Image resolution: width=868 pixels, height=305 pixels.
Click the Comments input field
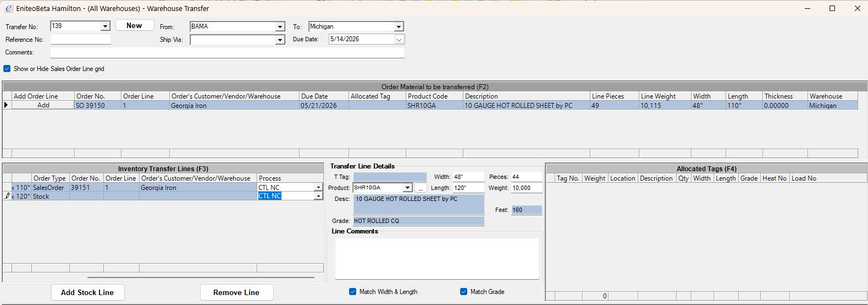click(228, 52)
